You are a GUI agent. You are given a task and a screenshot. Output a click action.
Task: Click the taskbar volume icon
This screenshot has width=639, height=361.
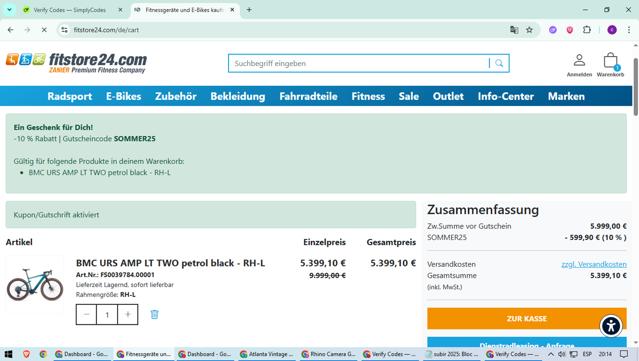pyautogui.click(x=562, y=354)
